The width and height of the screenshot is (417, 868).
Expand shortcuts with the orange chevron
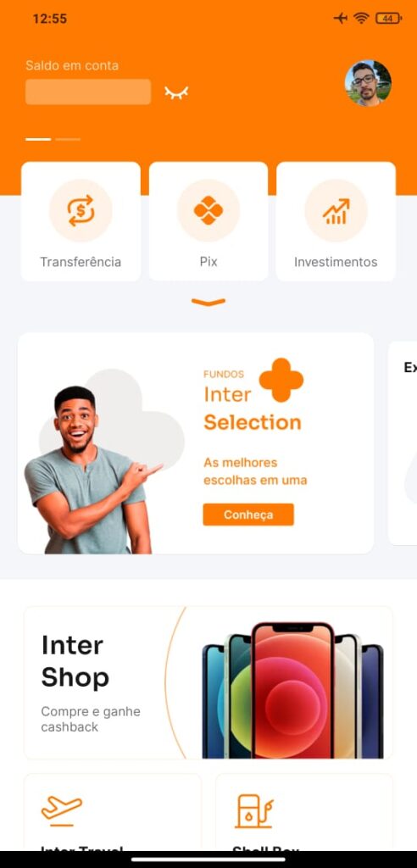click(208, 303)
